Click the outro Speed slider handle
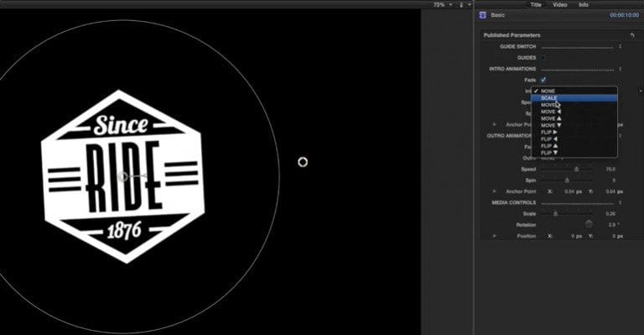The image size is (644, 335). tap(576, 169)
